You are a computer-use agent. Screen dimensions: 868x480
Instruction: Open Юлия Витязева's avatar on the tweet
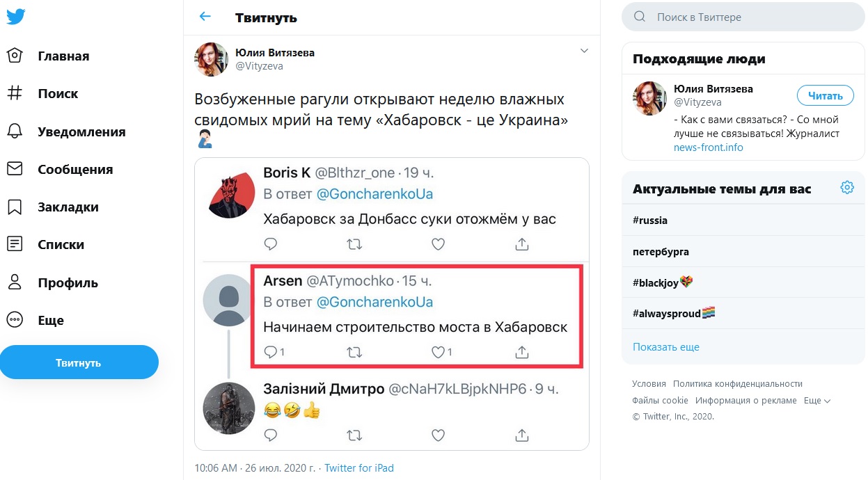(211, 59)
